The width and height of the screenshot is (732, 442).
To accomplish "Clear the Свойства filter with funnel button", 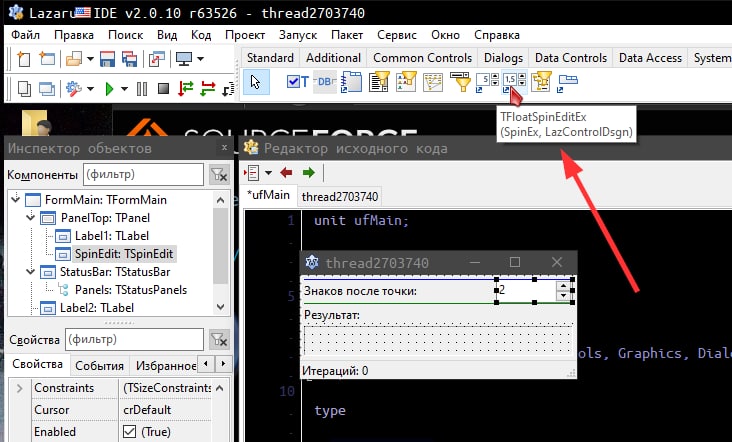I will (219, 340).
